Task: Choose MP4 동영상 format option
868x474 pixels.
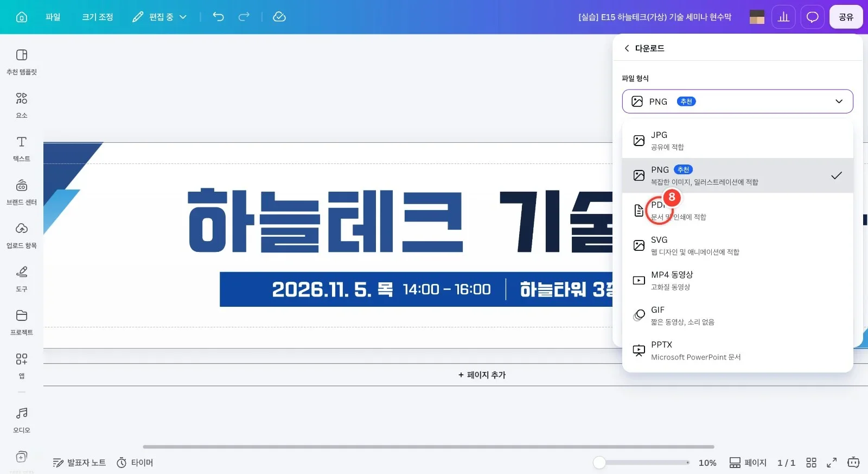Action: pos(737,280)
